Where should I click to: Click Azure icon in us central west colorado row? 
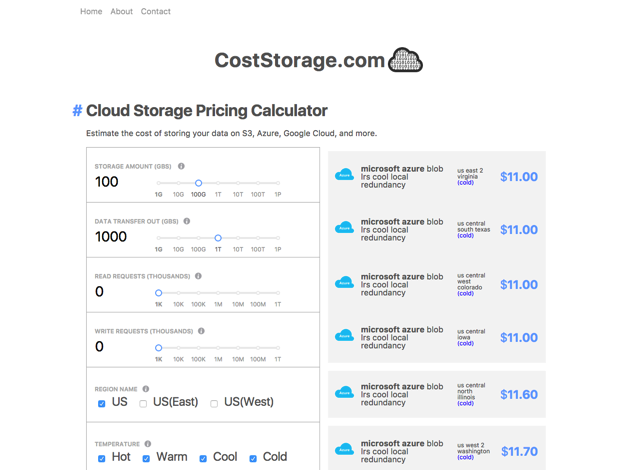[344, 282]
